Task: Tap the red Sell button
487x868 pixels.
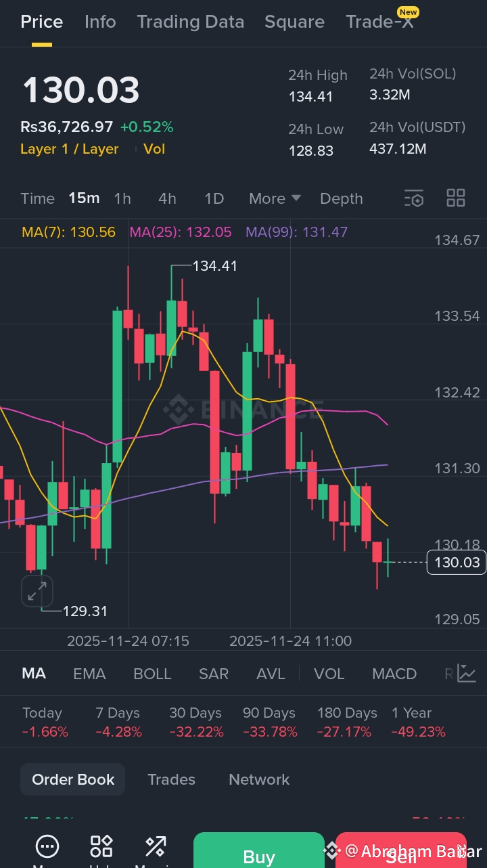Action: point(401,850)
